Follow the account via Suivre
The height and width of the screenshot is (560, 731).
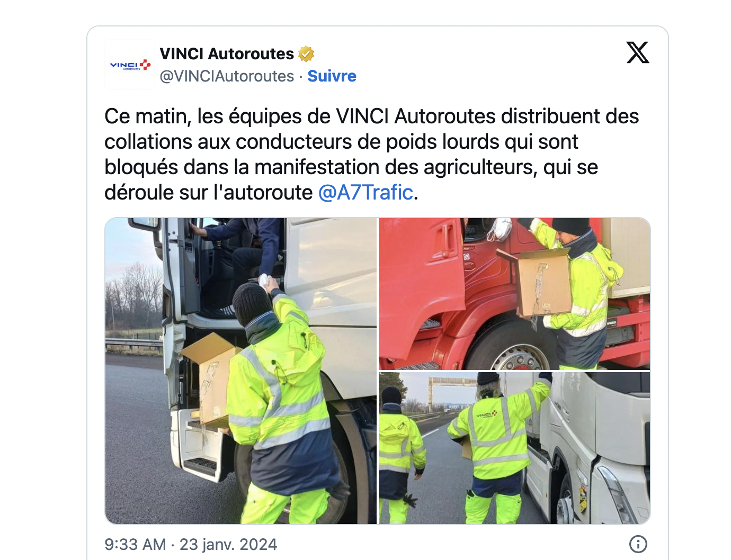click(332, 76)
